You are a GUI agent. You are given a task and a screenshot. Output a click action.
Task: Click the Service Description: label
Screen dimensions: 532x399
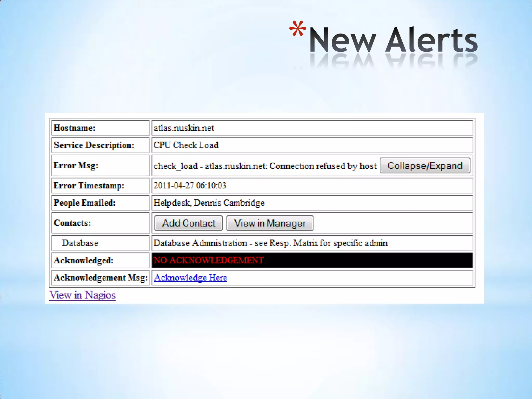pyautogui.click(x=94, y=145)
